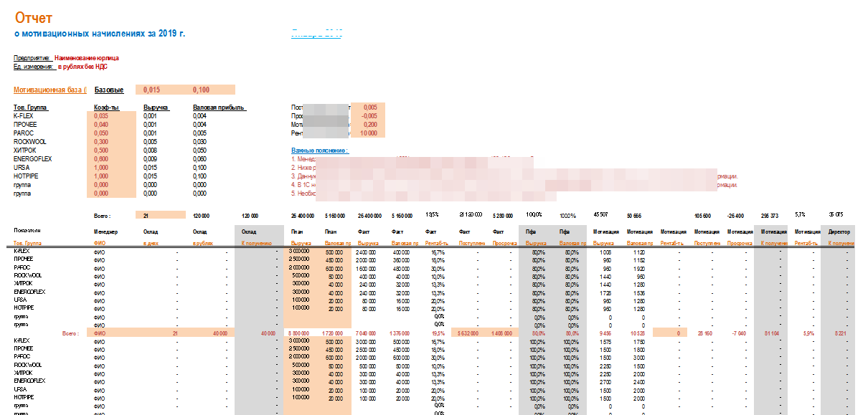This screenshot has height=415, width=868.
Task: Click Валовая прибыль value 0,060 for ENERGOFLEX
Action: [x=200, y=159]
